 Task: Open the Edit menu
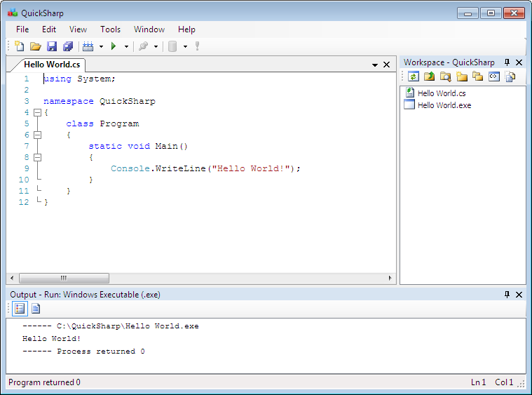49,29
